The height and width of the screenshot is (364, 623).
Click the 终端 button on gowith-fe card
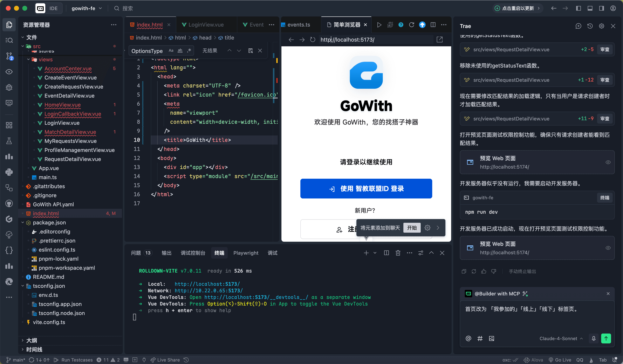click(605, 198)
